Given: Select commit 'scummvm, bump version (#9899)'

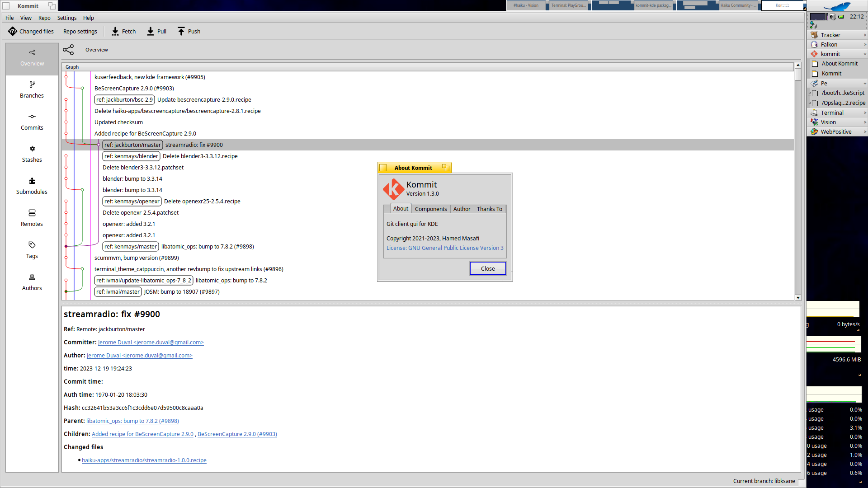Looking at the screenshot, I should click(x=137, y=258).
